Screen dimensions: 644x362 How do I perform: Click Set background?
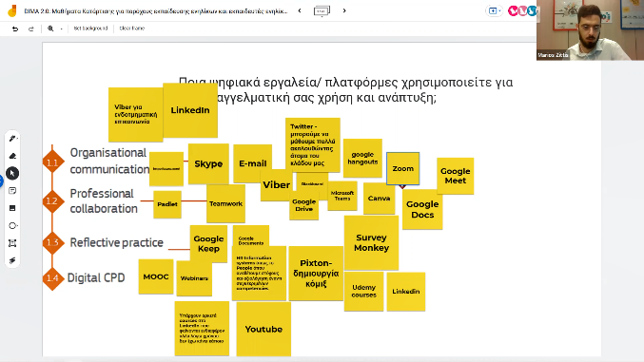[90, 29]
